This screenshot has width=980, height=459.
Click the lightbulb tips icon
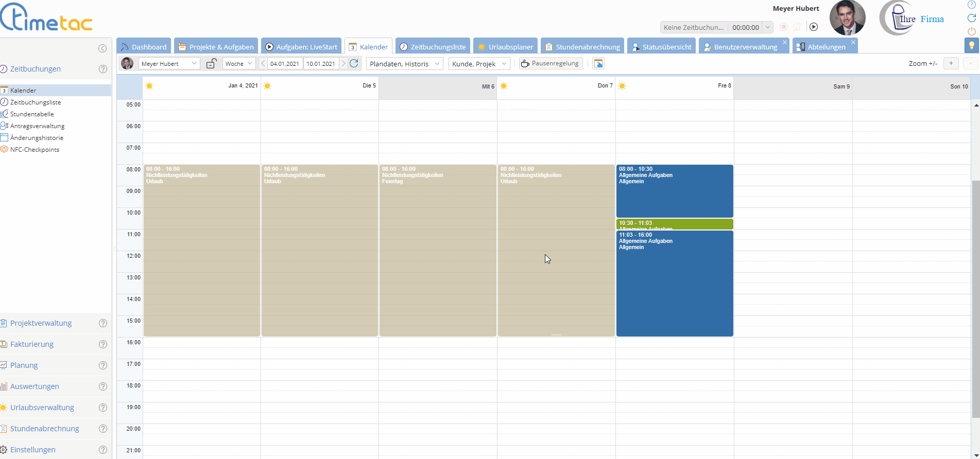coord(972,46)
